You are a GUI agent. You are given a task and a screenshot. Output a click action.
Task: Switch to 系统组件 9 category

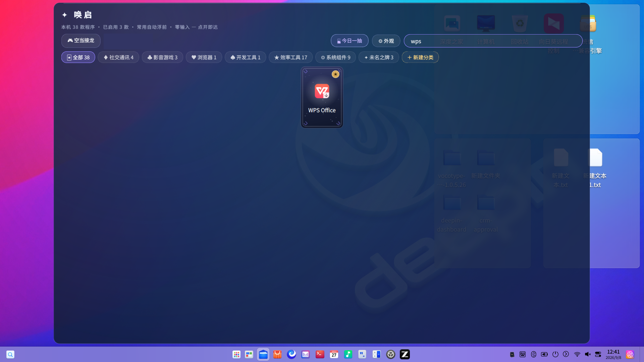point(335,57)
